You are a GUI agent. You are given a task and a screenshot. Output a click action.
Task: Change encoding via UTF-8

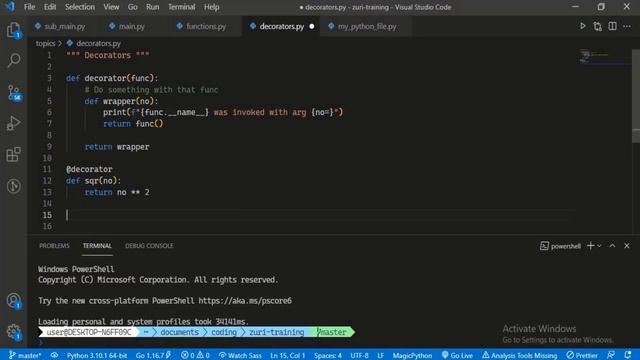click(359, 356)
